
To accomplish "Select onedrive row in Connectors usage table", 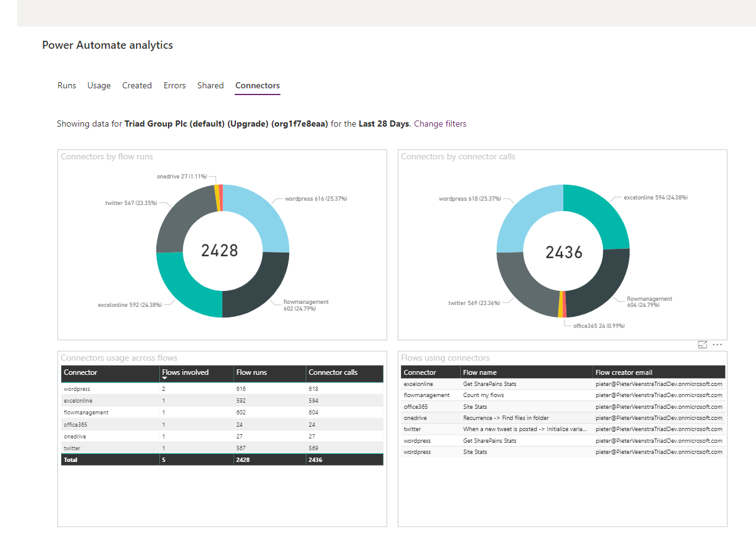I will 222,436.
